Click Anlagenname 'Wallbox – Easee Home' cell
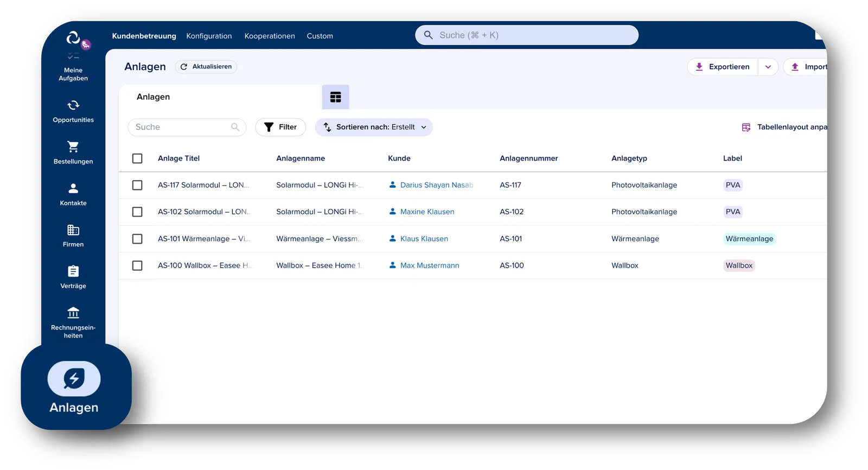Viewport: 868px width, 470px height. pos(320,265)
